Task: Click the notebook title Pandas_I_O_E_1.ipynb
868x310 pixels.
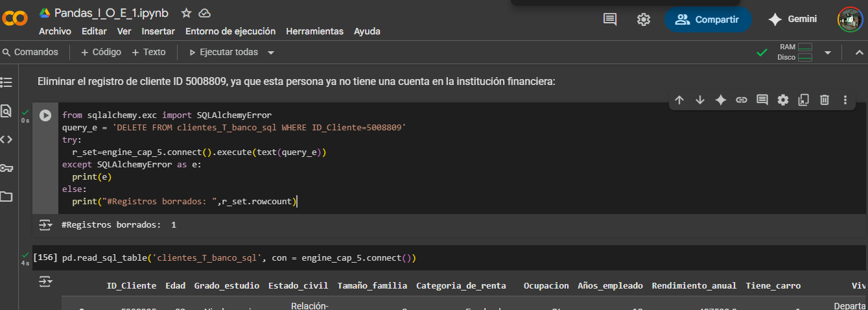Action: (x=111, y=13)
